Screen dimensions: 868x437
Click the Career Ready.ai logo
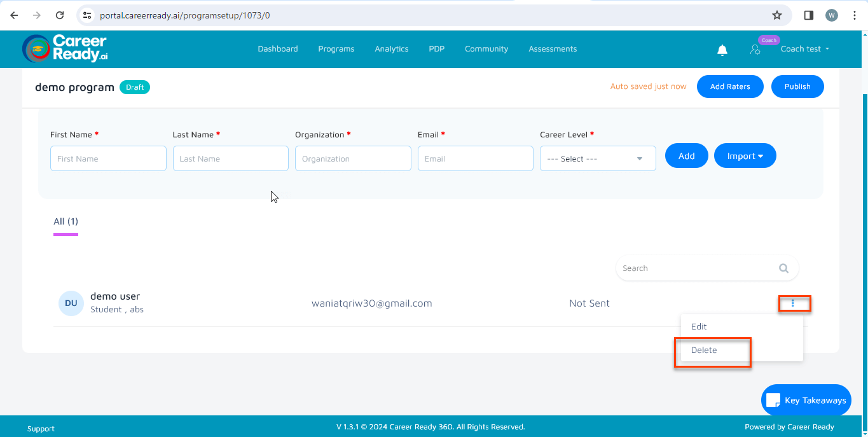pos(64,48)
